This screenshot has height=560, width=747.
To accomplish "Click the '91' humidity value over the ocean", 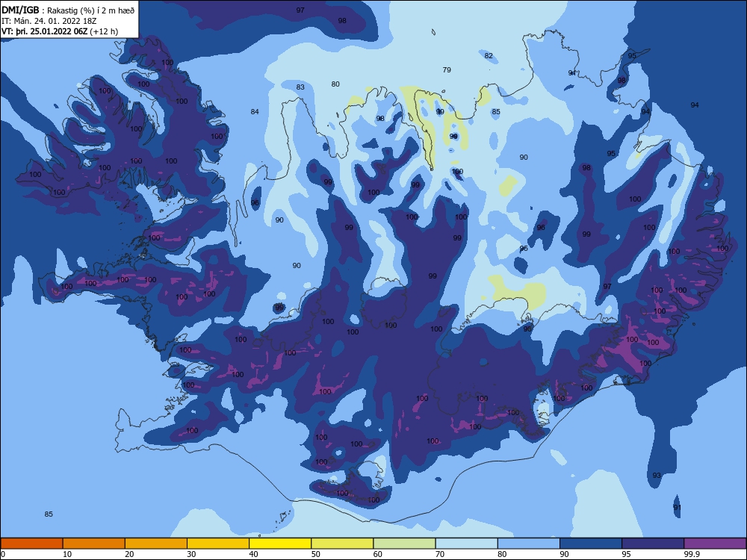I will point(677,508).
